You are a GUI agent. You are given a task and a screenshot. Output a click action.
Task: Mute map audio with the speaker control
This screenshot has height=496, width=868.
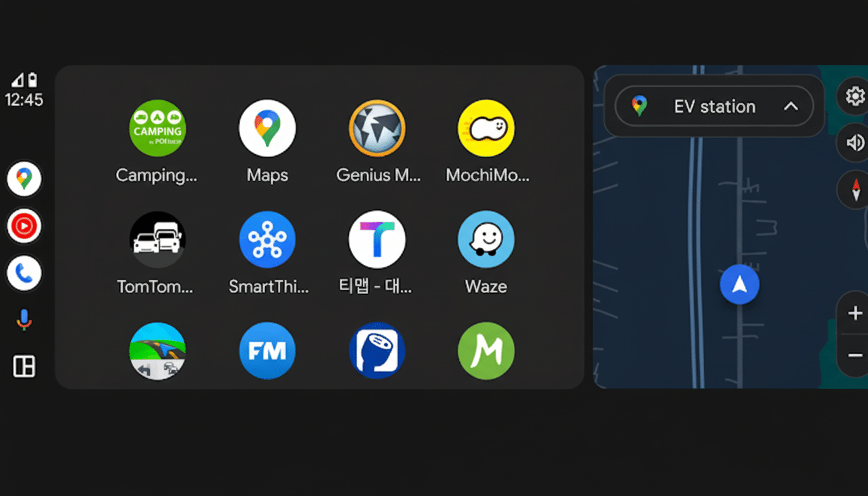point(856,143)
